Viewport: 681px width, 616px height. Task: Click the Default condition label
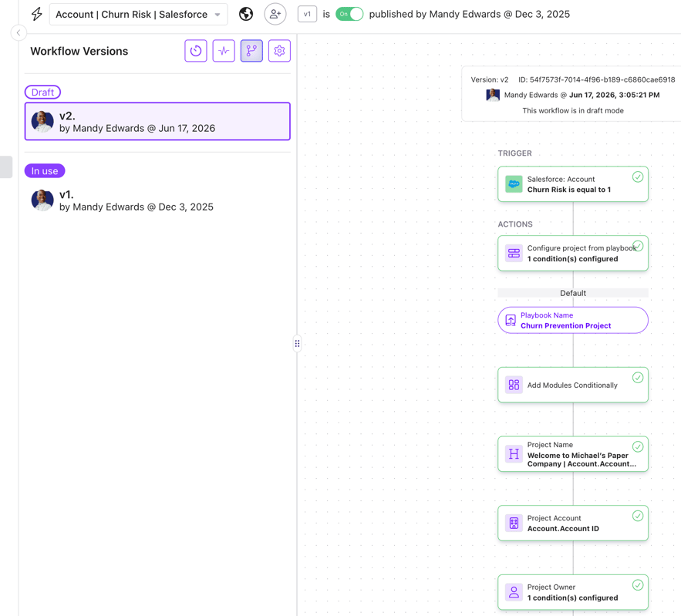click(x=573, y=293)
